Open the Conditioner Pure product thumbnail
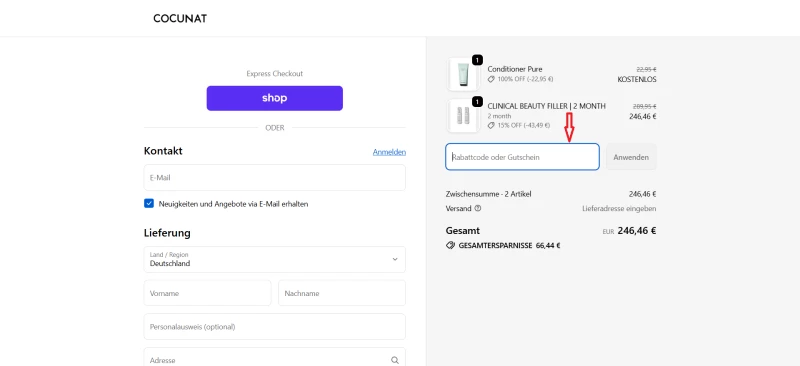The width and height of the screenshot is (800, 366). click(463, 75)
